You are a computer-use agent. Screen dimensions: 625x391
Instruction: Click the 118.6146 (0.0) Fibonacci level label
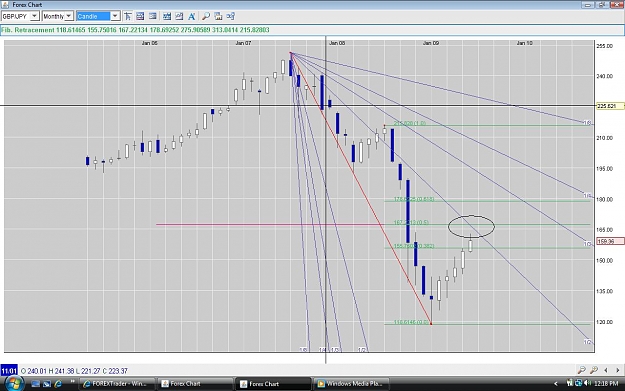(x=411, y=322)
